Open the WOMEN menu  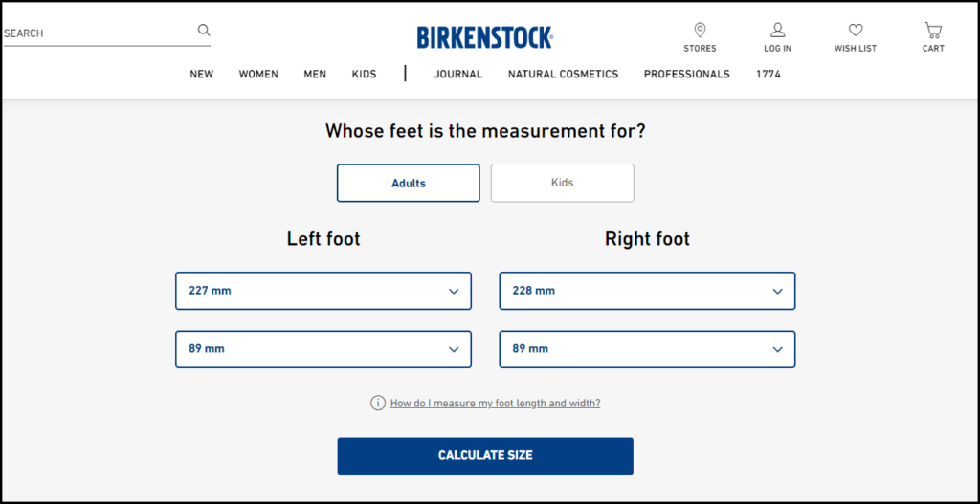(x=258, y=74)
